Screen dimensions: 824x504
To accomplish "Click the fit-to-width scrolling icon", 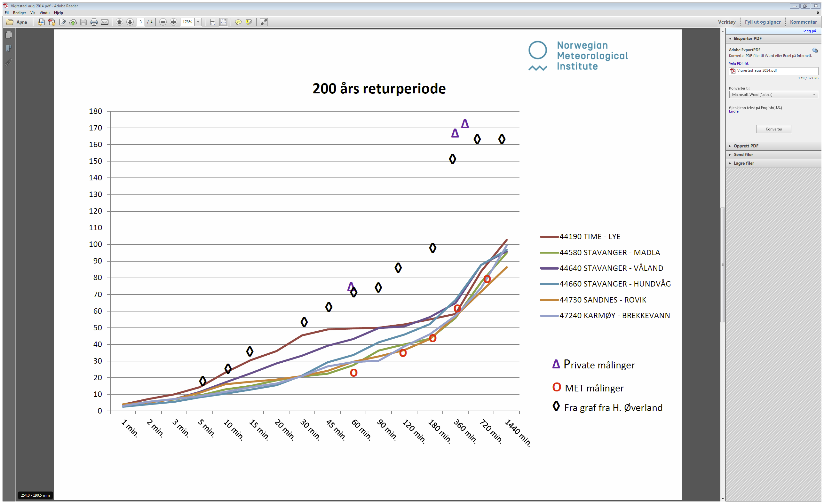I will (x=213, y=22).
